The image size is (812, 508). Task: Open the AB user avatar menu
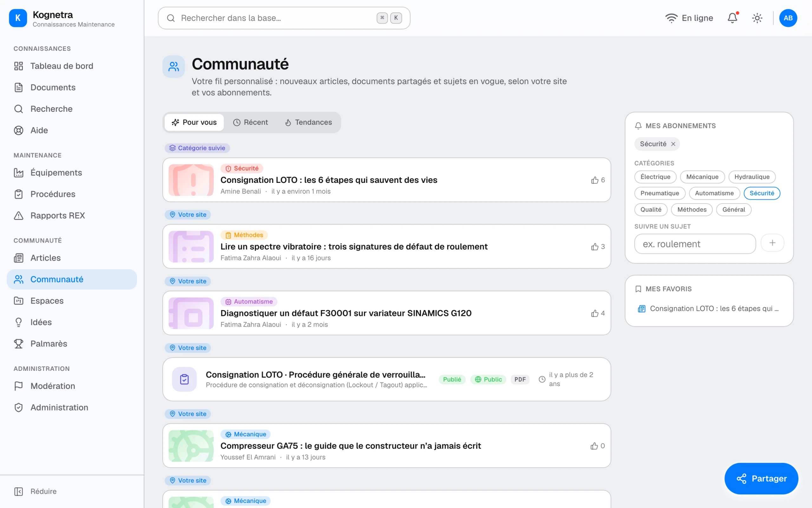point(788,18)
